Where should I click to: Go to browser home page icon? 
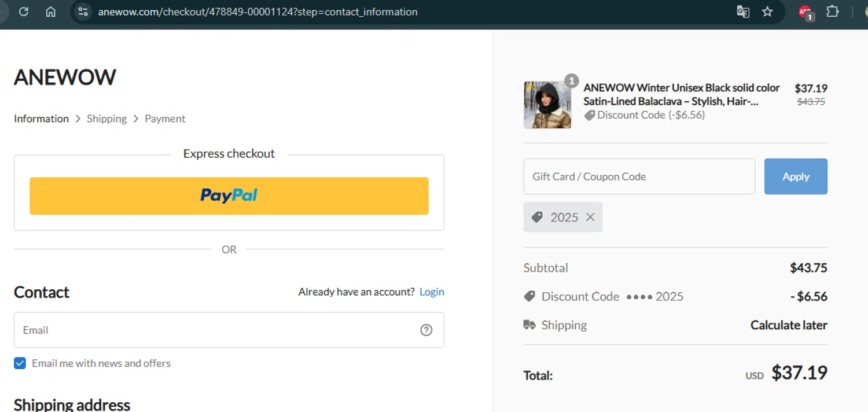point(51,12)
